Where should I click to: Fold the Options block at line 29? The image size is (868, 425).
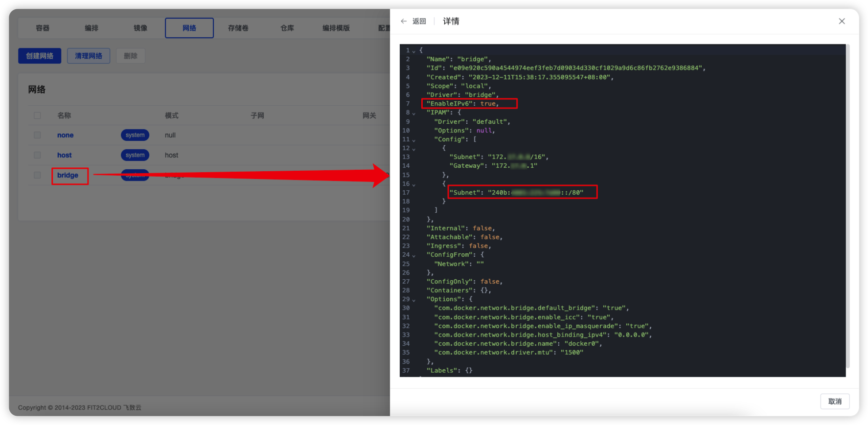(x=414, y=300)
